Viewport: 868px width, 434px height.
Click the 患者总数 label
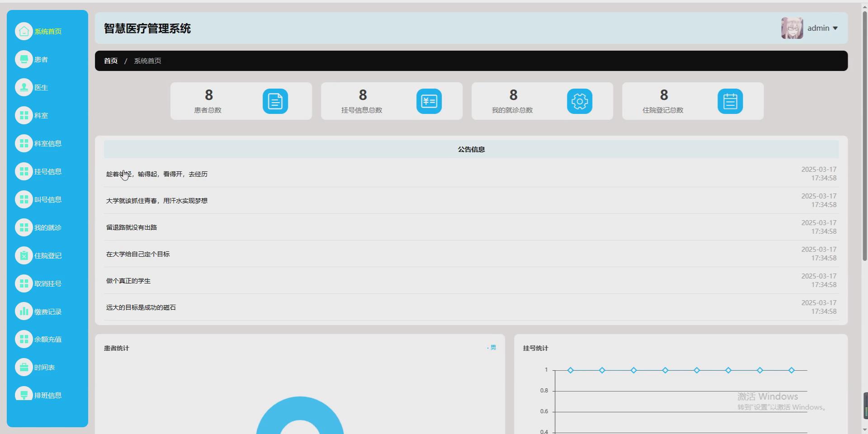tap(208, 110)
